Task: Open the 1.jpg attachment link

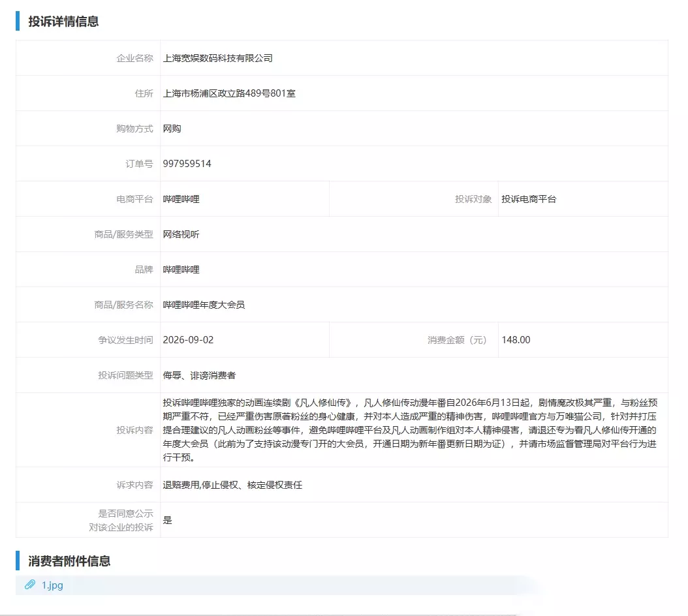Action: (52, 585)
